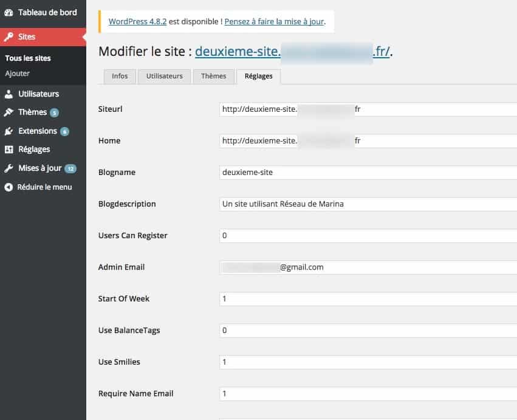This screenshot has width=517, height=420.
Task: Open Thèmes via its paintbrush icon
Action: (10, 112)
